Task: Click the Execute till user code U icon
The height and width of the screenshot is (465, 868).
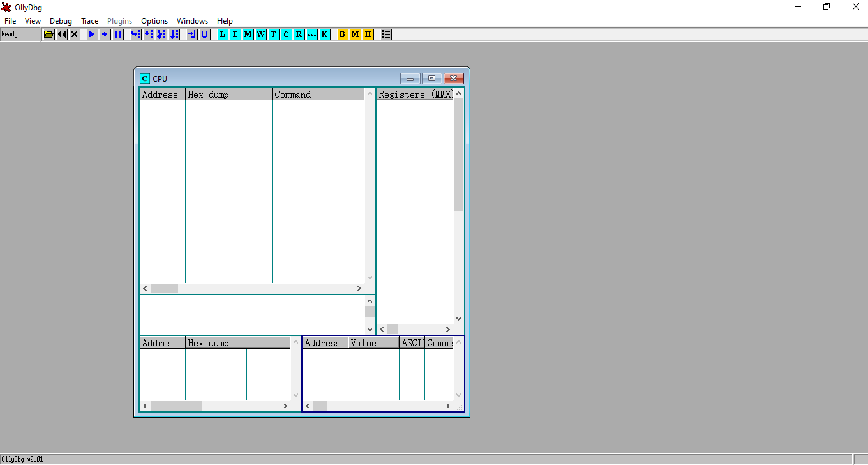Action: (205, 34)
